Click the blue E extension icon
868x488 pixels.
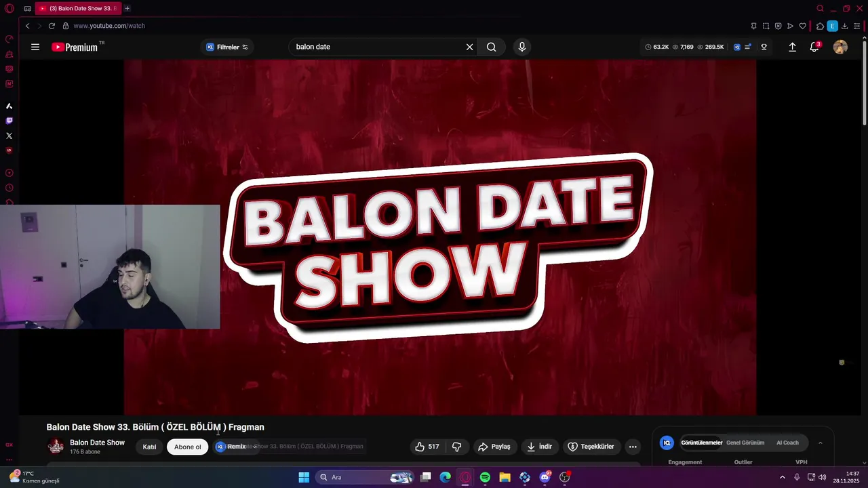coord(832,26)
